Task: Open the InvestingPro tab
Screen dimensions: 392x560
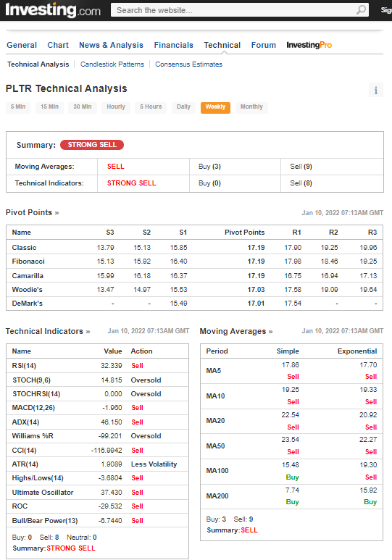Action: 309,45
